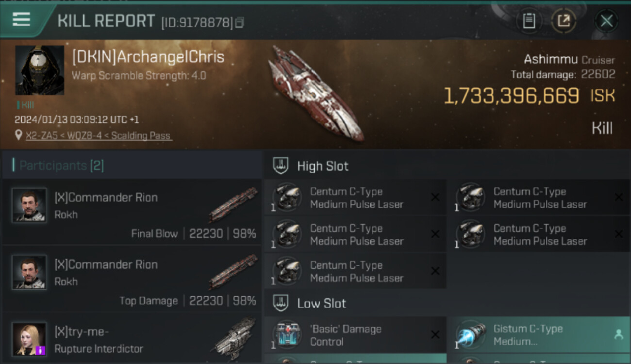Viewport: 631px width, 364px height.
Task: Click the 'Basic' Damage Control module icon
Action: (x=288, y=335)
